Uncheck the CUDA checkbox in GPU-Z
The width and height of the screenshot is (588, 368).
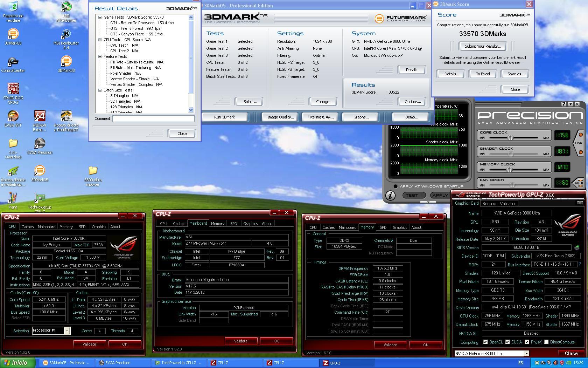point(507,342)
